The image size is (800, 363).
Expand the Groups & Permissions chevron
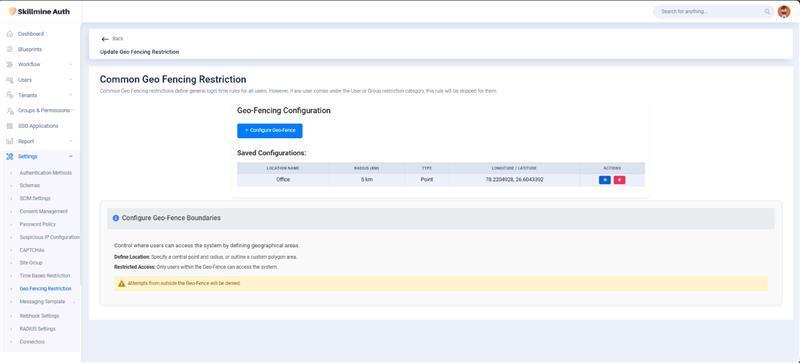(x=72, y=111)
